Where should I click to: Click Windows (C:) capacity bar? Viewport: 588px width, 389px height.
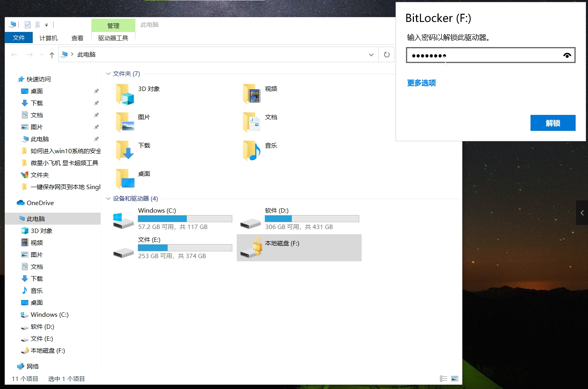185,219
